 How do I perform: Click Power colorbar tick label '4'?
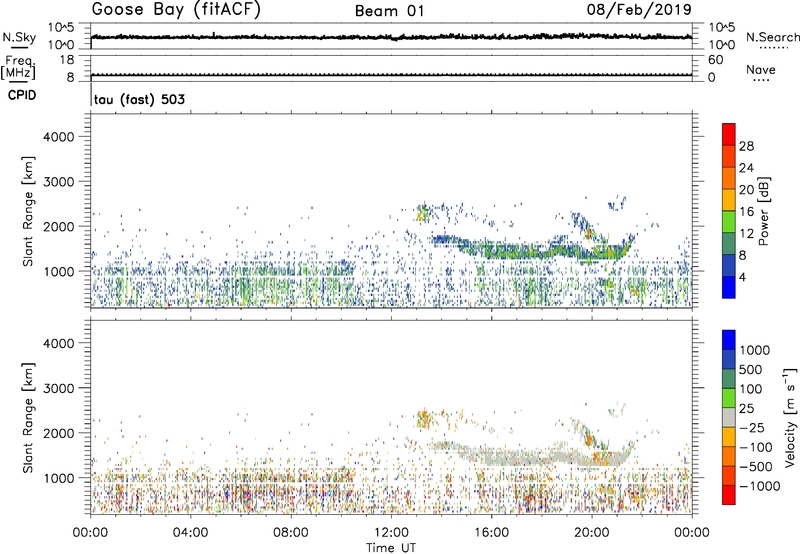(742, 277)
